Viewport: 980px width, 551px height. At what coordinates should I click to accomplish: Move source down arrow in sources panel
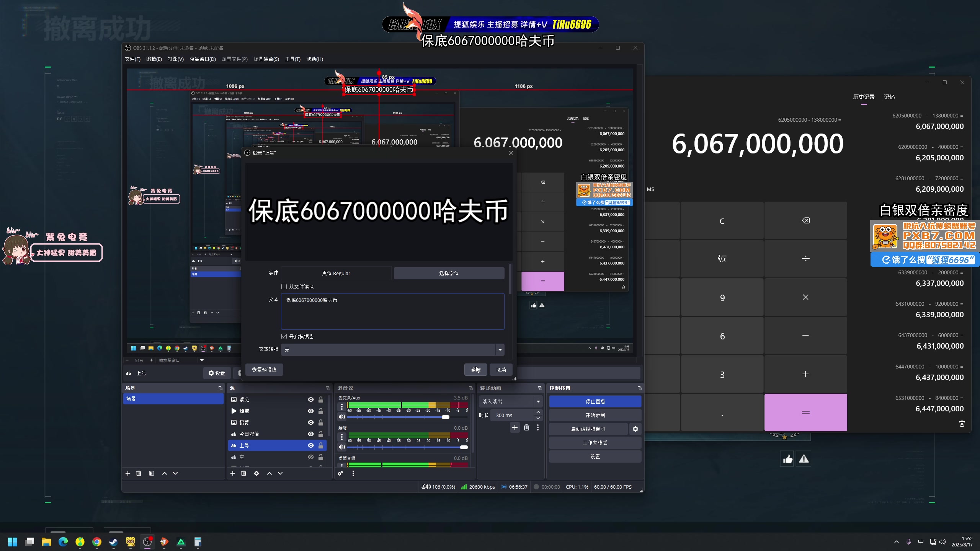coord(280,473)
